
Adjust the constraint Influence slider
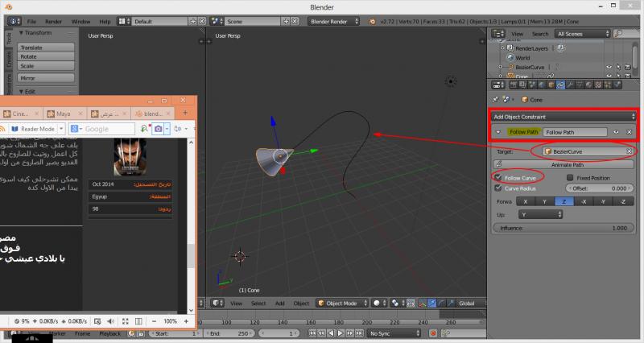pos(563,228)
